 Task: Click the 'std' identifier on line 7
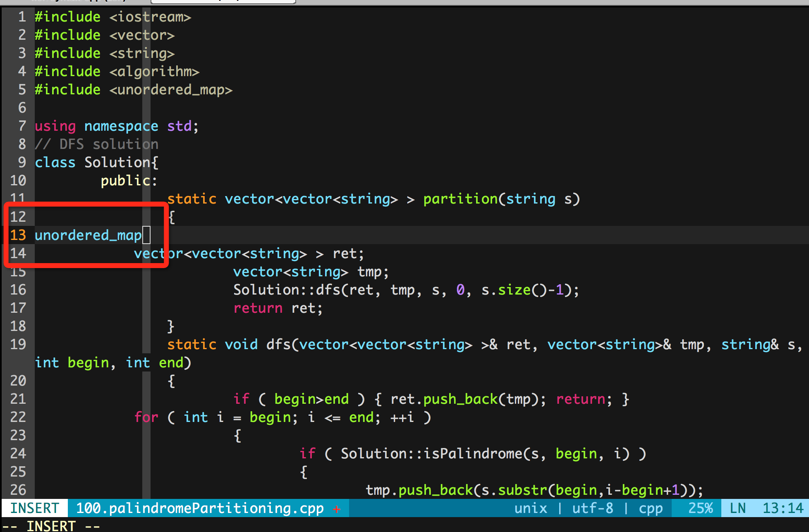[x=179, y=126]
